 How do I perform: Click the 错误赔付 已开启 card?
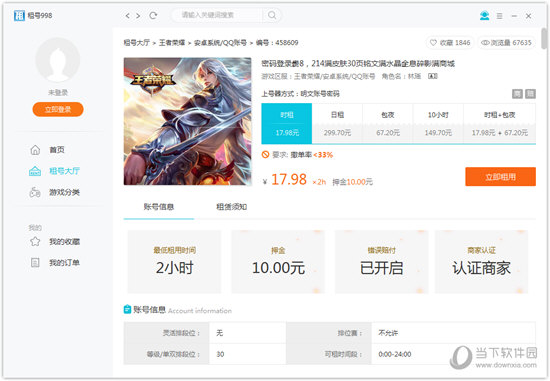(x=382, y=261)
